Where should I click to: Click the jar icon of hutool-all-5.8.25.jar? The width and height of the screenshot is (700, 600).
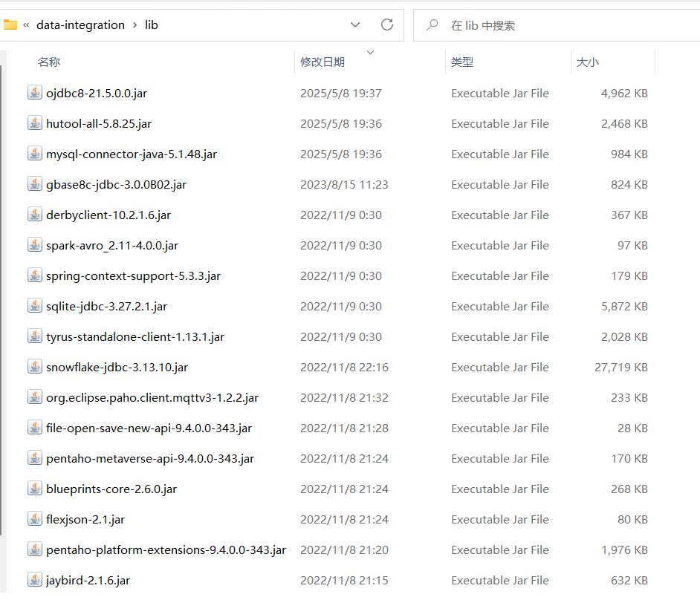pyautogui.click(x=35, y=123)
